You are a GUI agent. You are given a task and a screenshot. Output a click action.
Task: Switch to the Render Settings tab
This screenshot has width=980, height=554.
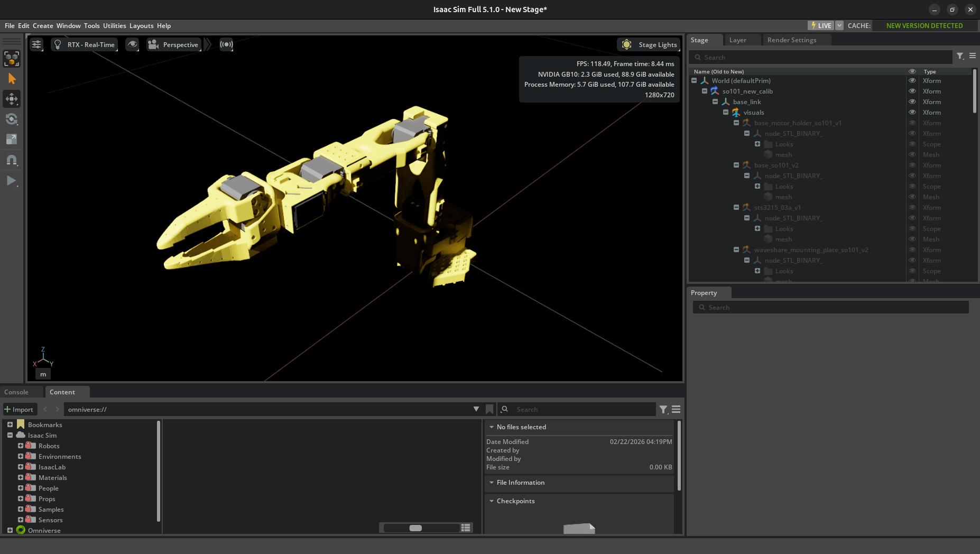791,40
